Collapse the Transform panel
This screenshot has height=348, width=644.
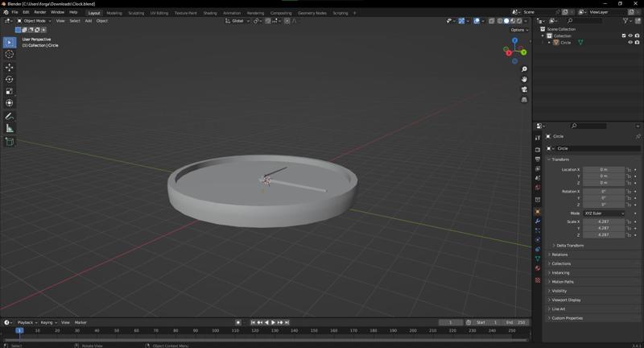558,159
